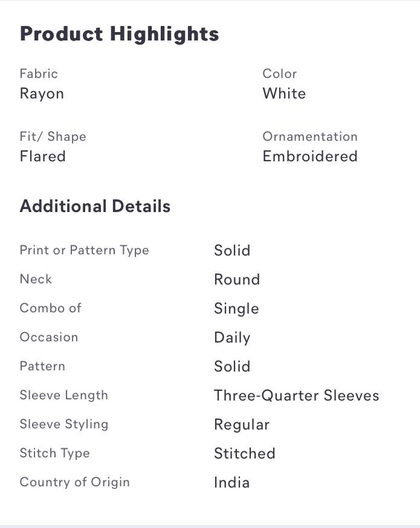Select the Occasion label

[x=48, y=337]
